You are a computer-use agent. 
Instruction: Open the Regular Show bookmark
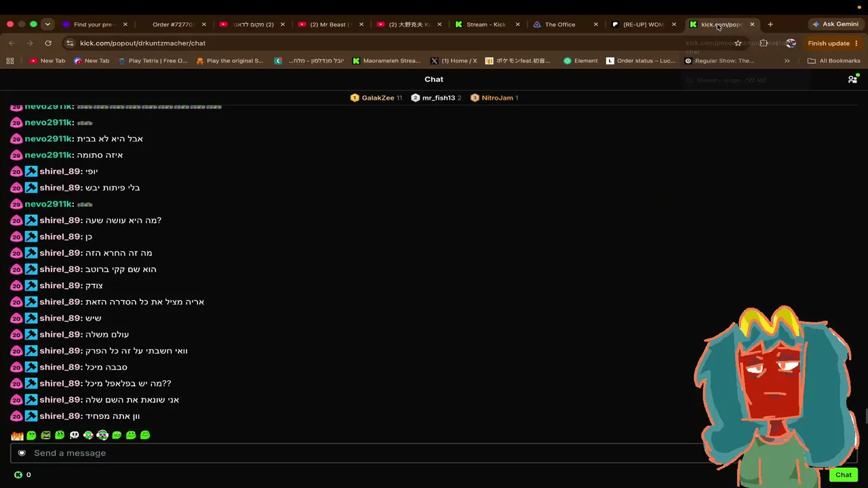coord(719,60)
